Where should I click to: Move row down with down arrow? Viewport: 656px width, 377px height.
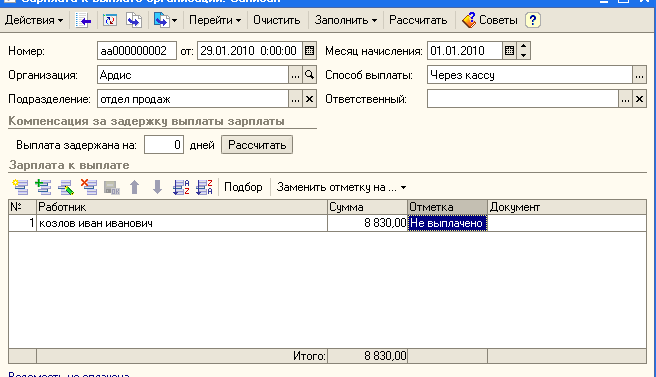click(157, 187)
